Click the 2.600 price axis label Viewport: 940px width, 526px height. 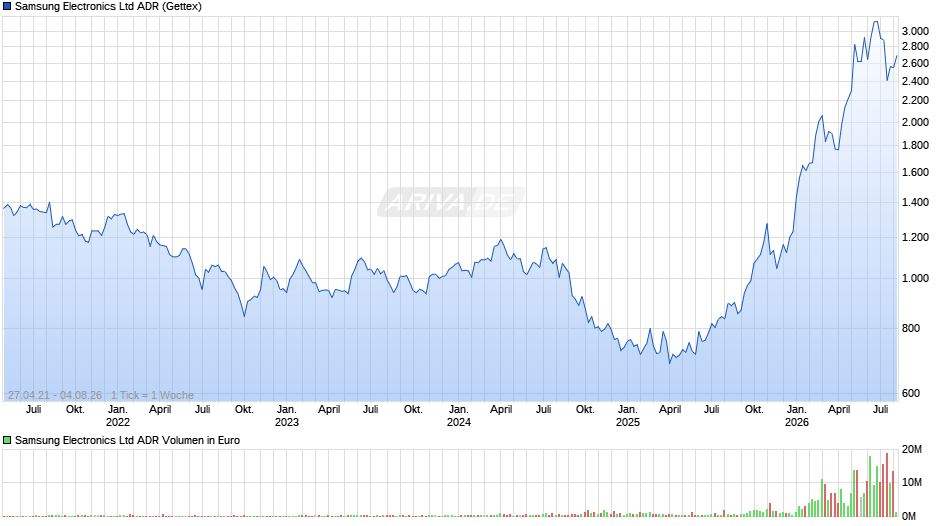tap(915, 64)
